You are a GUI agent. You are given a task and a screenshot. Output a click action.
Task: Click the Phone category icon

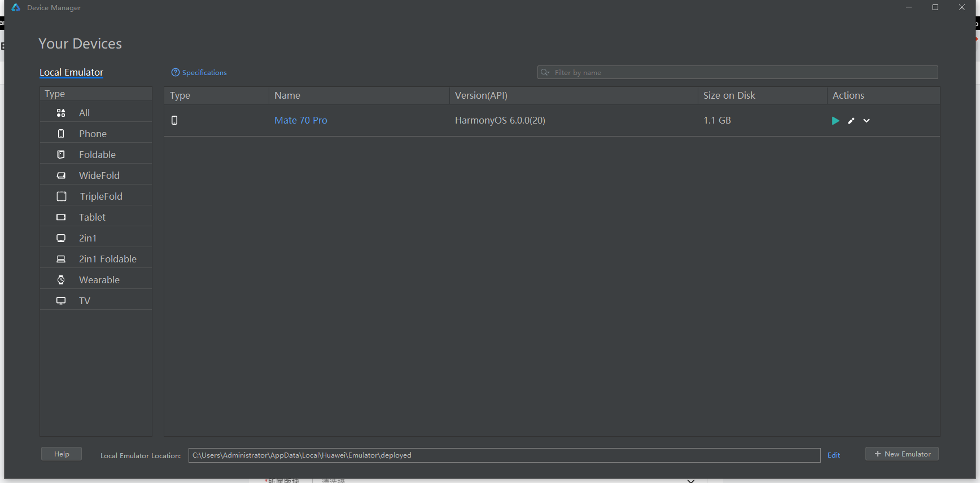[x=61, y=134]
